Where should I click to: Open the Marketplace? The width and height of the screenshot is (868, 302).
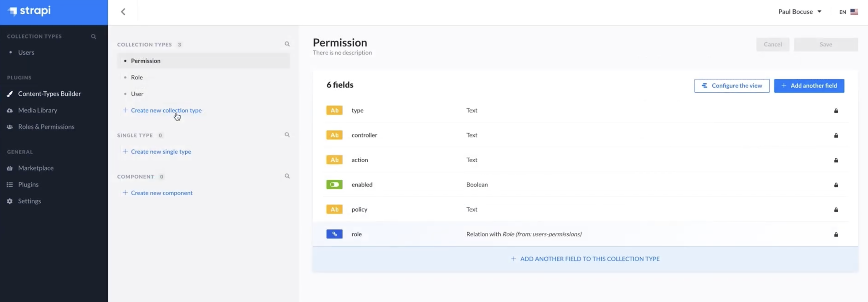[x=36, y=168]
